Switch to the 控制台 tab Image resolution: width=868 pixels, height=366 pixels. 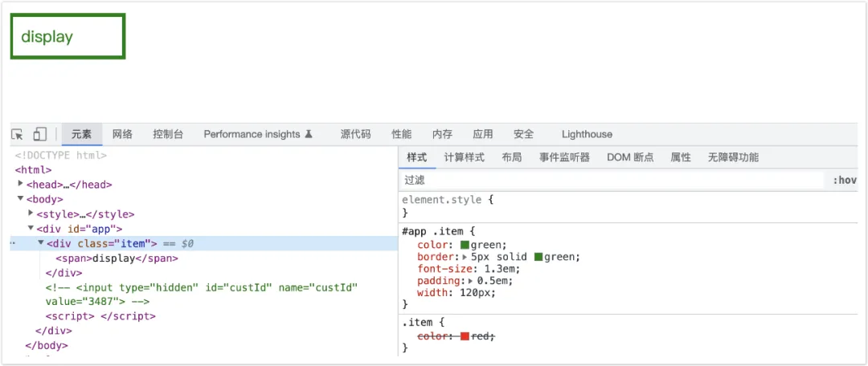pyautogui.click(x=168, y=134)
